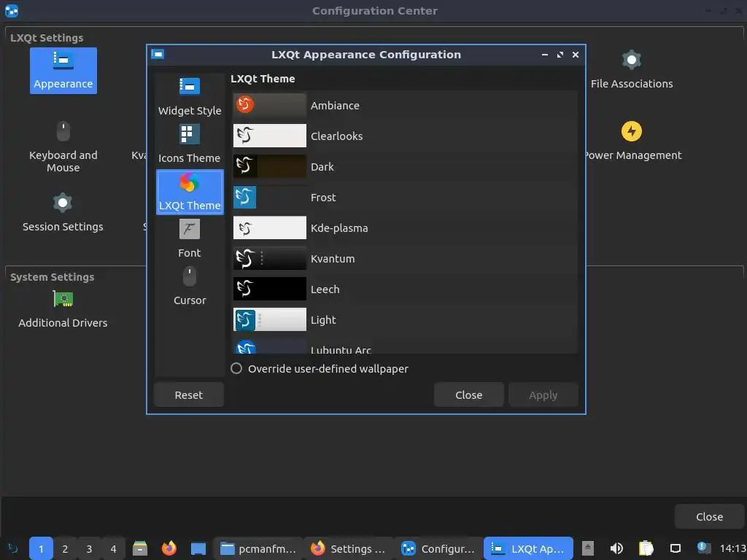Maximize the Appearance Configuration dialog
Image resolution: width=747 pixels, height=560 pixels.
click(560, 55)
